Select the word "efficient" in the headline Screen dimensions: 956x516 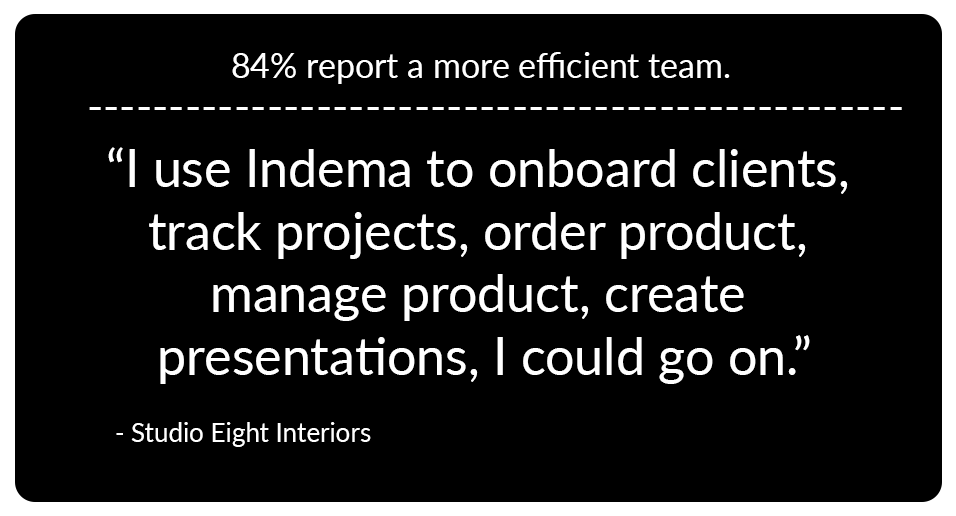coord(578,66)
